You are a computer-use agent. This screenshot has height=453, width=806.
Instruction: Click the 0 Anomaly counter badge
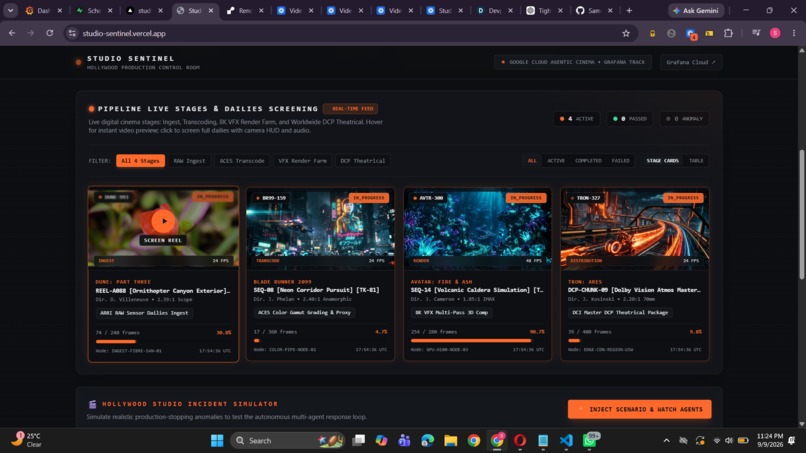click(x=684, y=119)
